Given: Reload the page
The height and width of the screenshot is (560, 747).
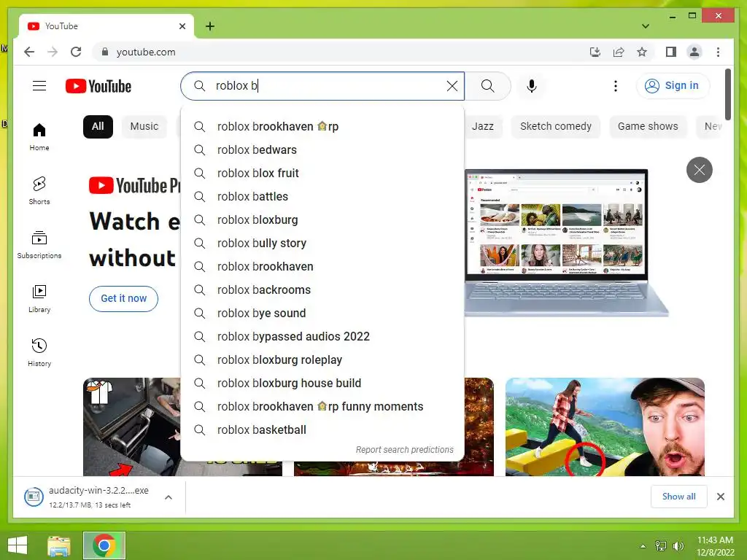Looking at the screenshot, I should (76, 52).
